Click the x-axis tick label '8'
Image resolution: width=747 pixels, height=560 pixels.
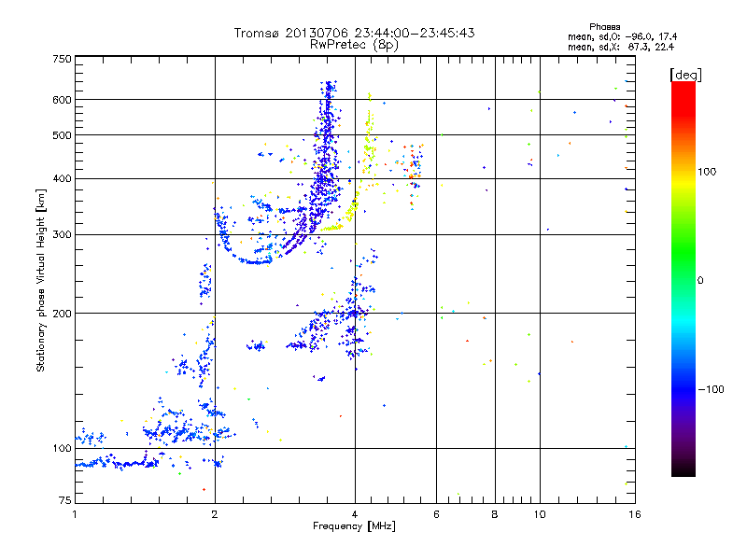(x=495, y=514)
